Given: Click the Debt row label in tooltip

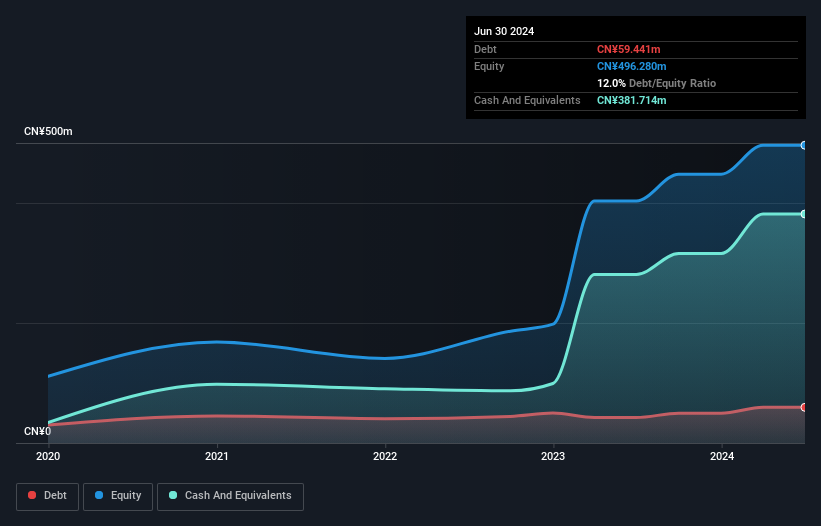Looking at the screenshot, I should coord(485,49).
